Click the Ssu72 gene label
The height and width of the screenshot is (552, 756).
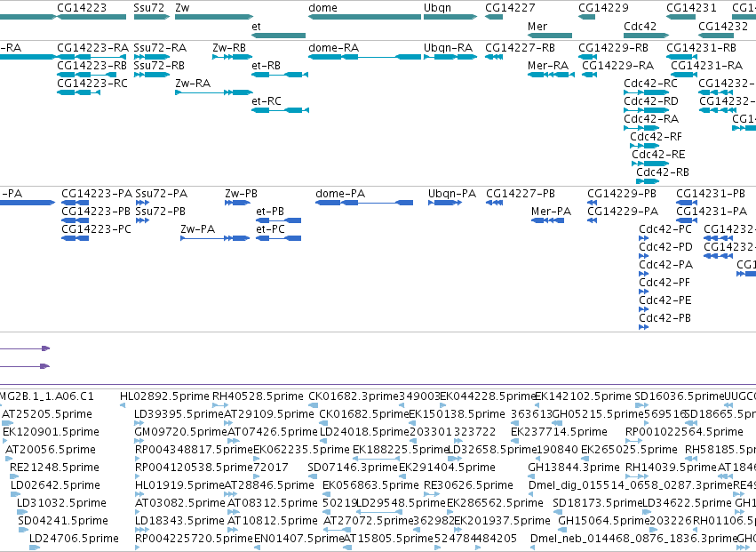point(149,8)
